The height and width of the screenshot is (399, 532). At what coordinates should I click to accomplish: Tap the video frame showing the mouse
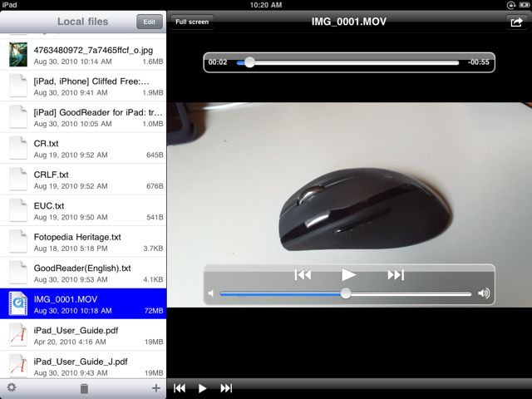tap(349, 205)
